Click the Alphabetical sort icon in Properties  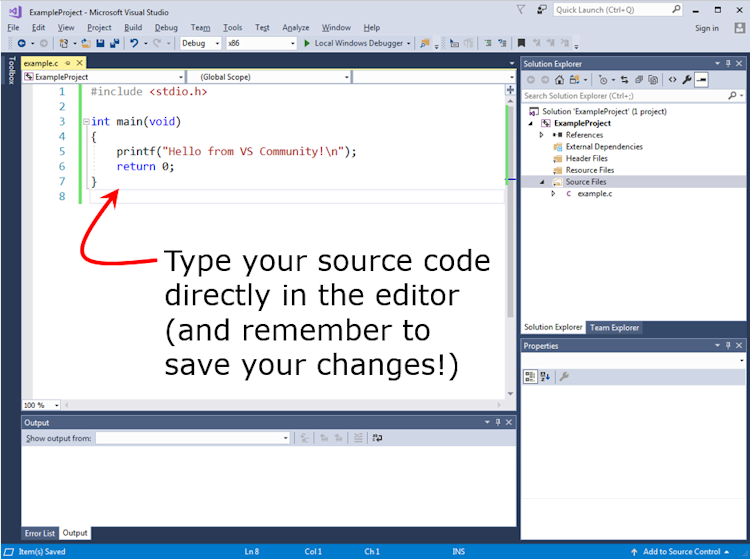click(545, 377)
